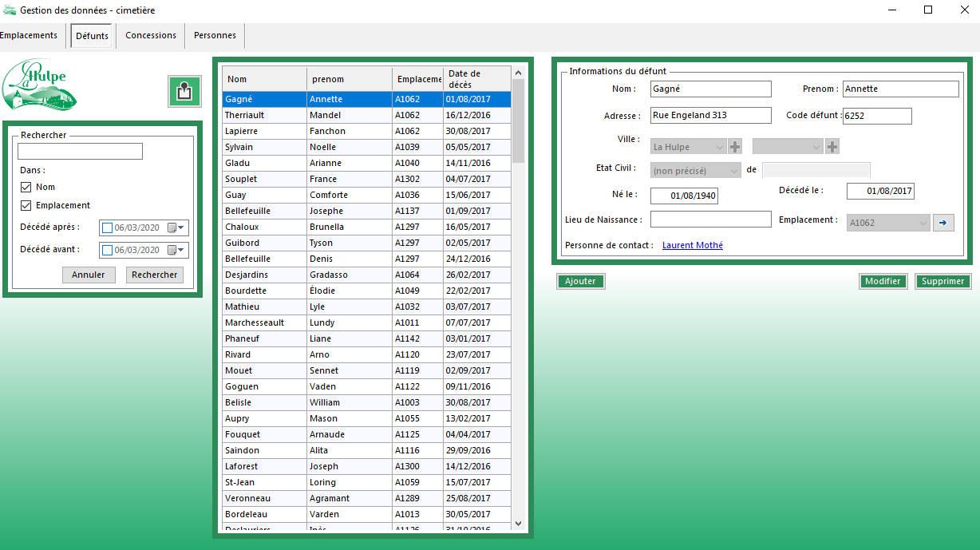
Task: Enable the Décédé après date checkbox
Action: [108, 228]
